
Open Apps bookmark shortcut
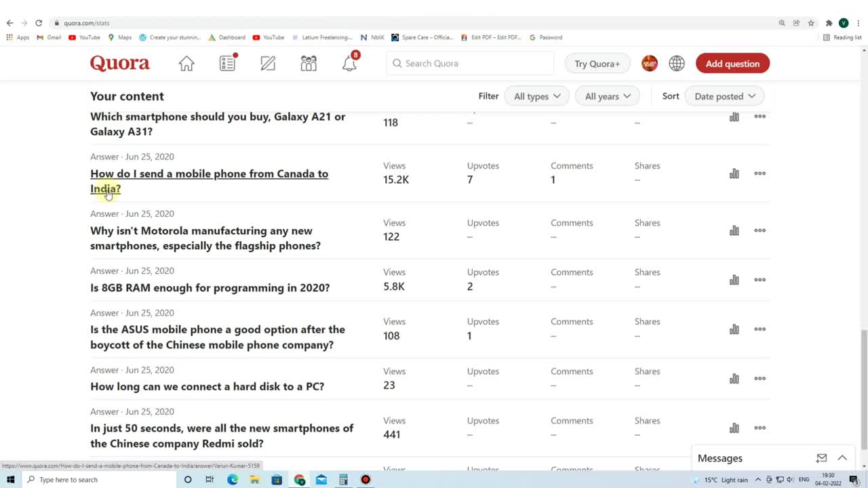coord(18,37)
